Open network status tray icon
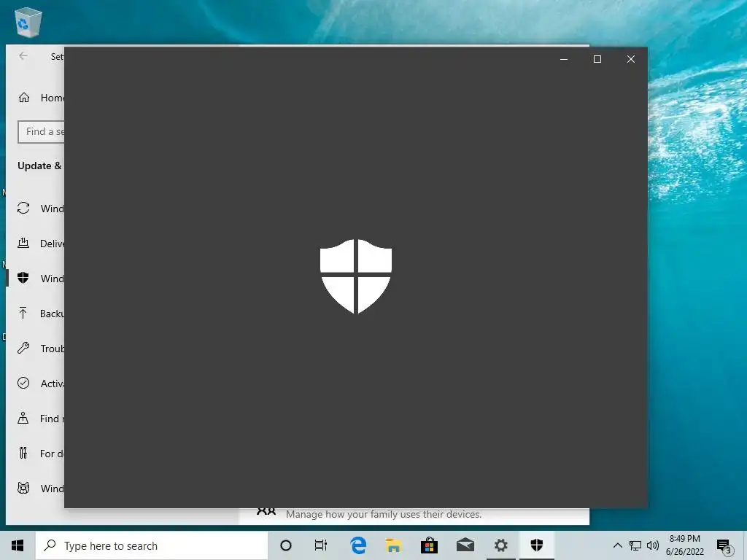This screenshot has height=560, width=747. tap(635, 545)
